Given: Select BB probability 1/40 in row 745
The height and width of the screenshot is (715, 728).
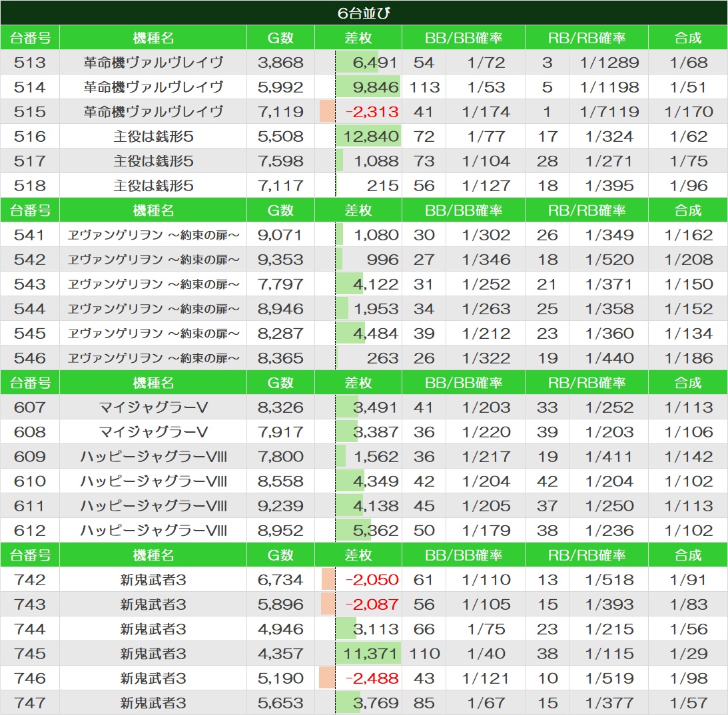Looking at the screenshot, I should click(x=486, y=653).
